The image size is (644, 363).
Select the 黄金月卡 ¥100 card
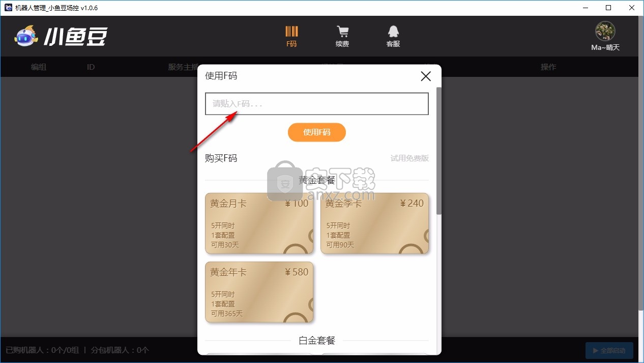[x=259, y=224]
